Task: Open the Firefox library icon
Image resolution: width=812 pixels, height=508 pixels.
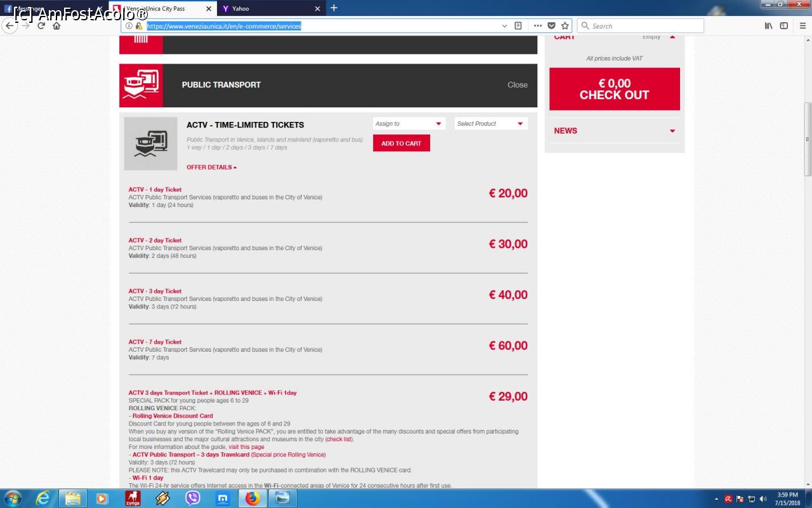Action: pos(769,26)
